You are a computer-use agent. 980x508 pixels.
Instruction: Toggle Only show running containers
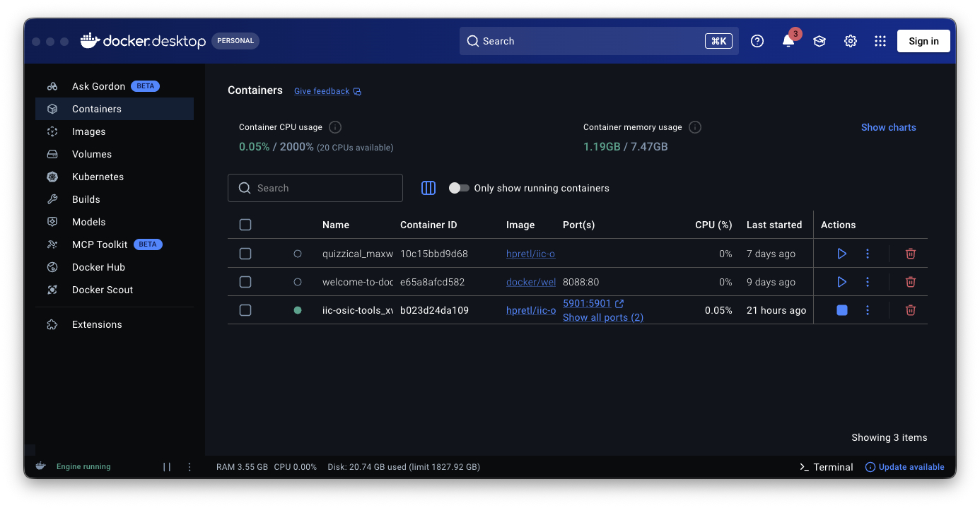(x=459, y=188)
